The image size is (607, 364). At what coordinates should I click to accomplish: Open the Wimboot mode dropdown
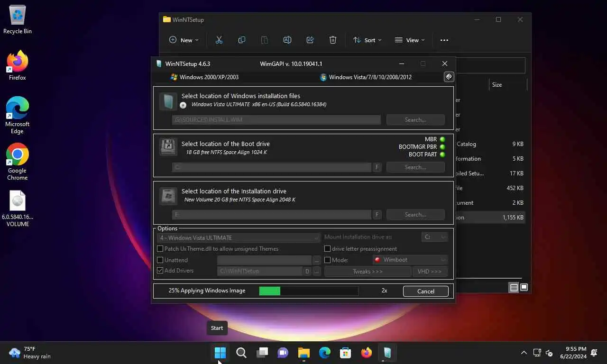point(410,260)
